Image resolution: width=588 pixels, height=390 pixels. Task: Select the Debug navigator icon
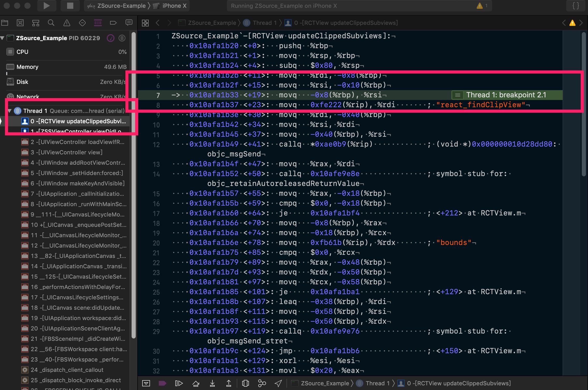coord(98,23)
